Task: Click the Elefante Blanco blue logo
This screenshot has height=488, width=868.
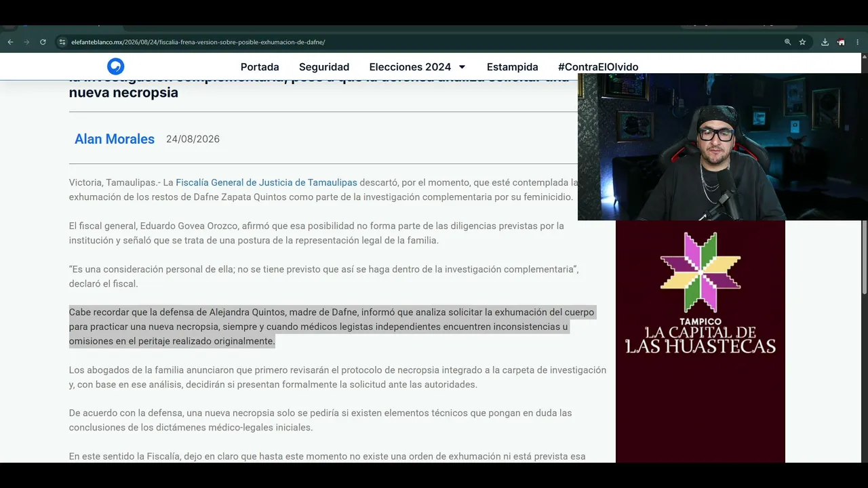Action: coord(116,66)
